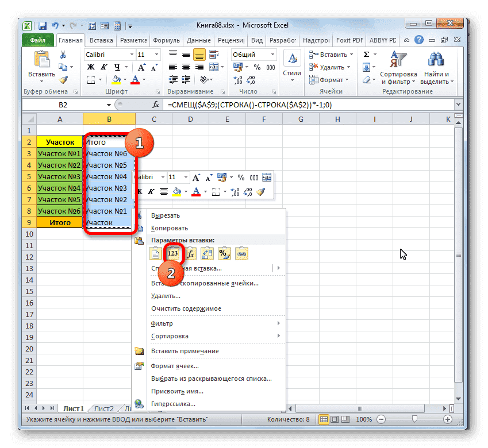Choose the Transpose paste option

(x=207, y=253)
